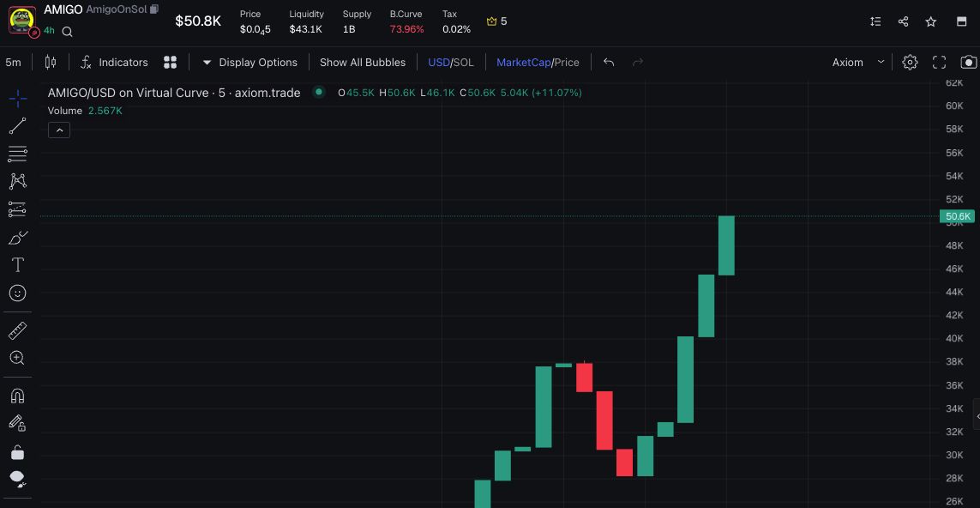Image resolution: width=980 pixels, height=508 pixels.
Task: Hide all drawings with brush-eye icon
Action: (17, 480)
